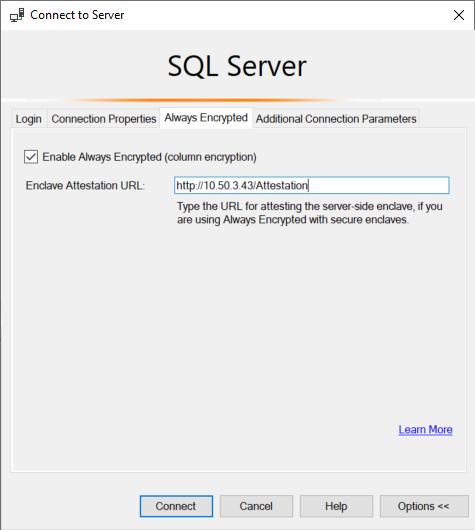
Task: Click the Connect to Server window icon
Action: (x=17, y=15)
